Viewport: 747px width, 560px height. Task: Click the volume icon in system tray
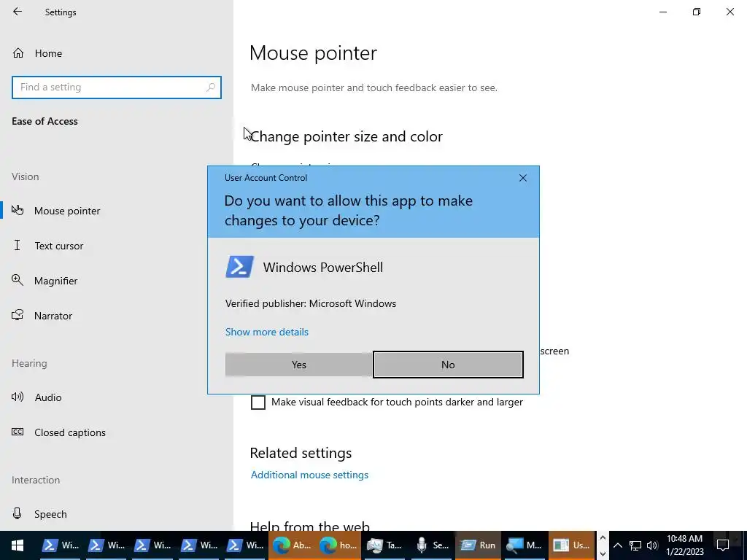(652, 545)
